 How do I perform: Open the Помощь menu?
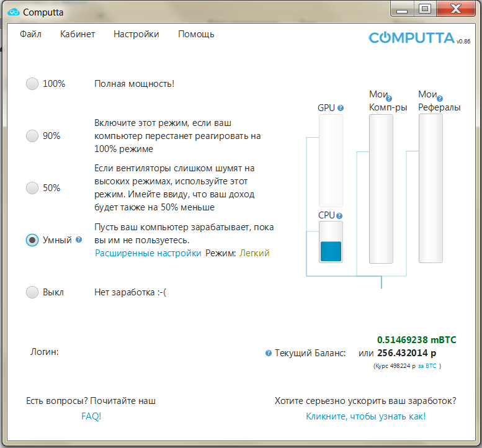point(196,34)
